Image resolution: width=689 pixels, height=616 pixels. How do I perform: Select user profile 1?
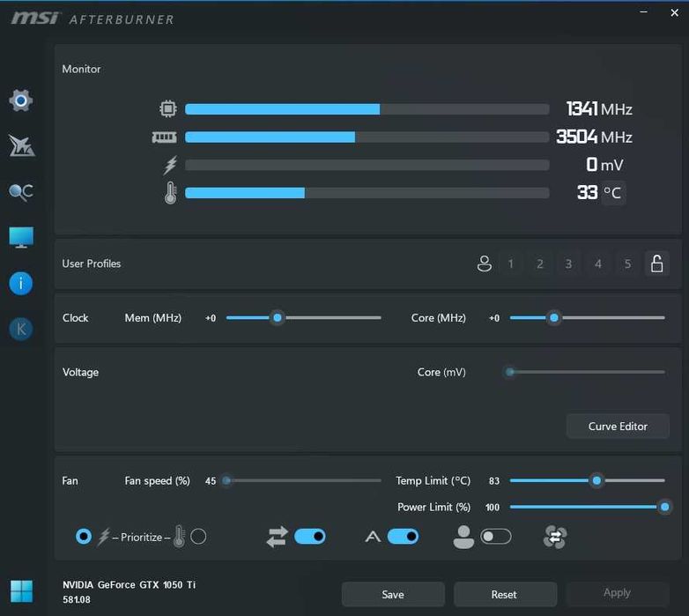click(511, 263)
